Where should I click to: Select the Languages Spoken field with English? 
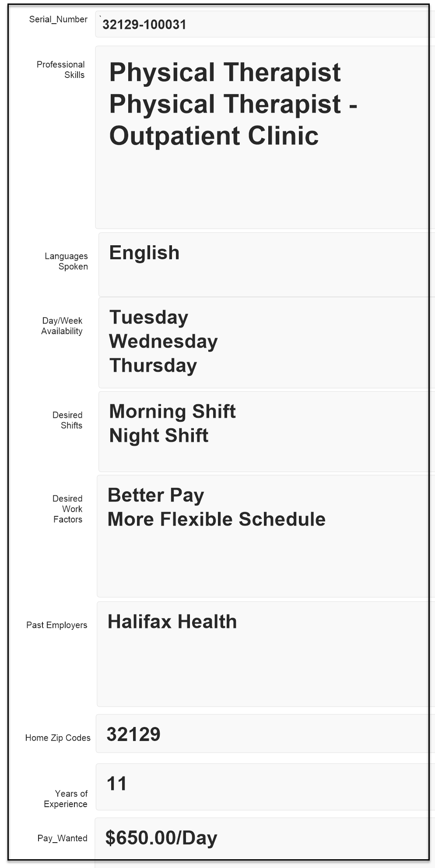pos(263,265)
